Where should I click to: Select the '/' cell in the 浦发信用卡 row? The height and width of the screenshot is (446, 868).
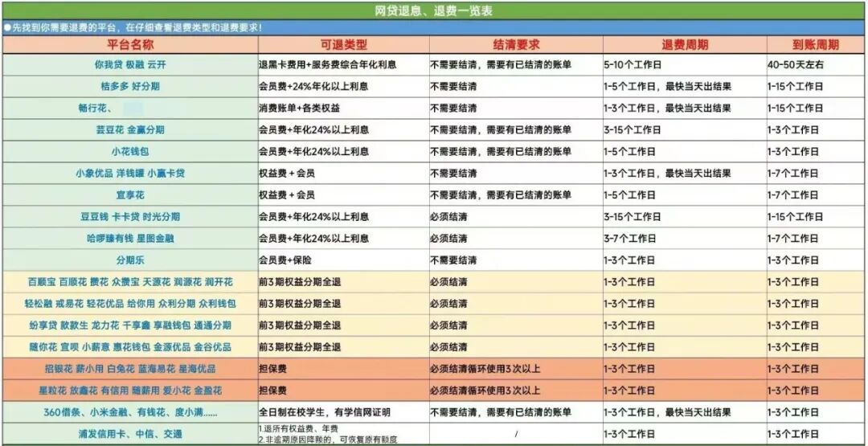coord(516,435)
